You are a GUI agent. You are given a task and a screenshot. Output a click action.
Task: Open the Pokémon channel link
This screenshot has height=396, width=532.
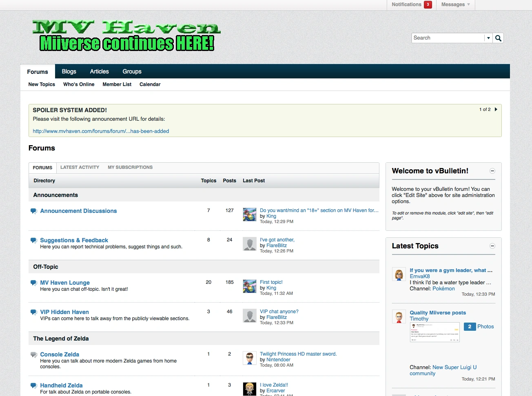click(x=443, y=289)
